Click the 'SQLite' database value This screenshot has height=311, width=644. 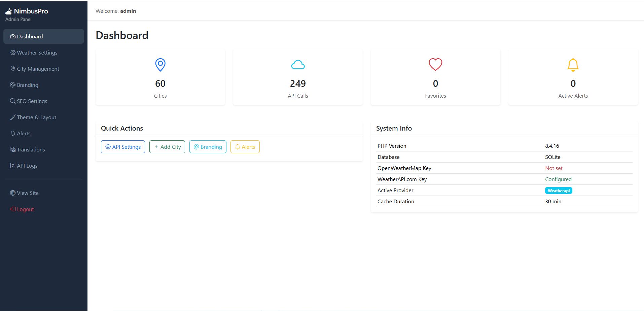point(552,157)
